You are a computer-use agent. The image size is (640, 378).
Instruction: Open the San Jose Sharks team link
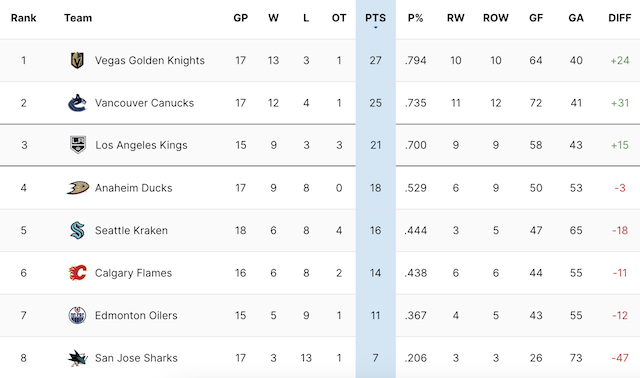point(136,358)
